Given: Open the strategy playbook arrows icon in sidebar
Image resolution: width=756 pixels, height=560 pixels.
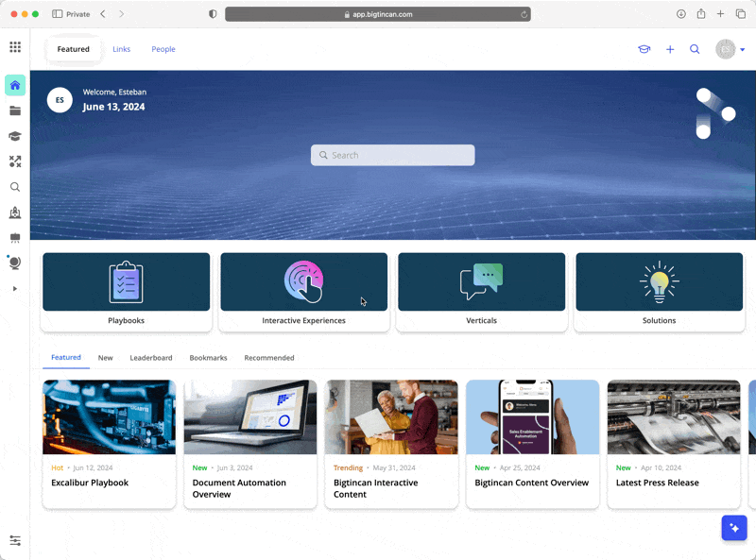Looking at the screenshot, I should pos(15,161).
